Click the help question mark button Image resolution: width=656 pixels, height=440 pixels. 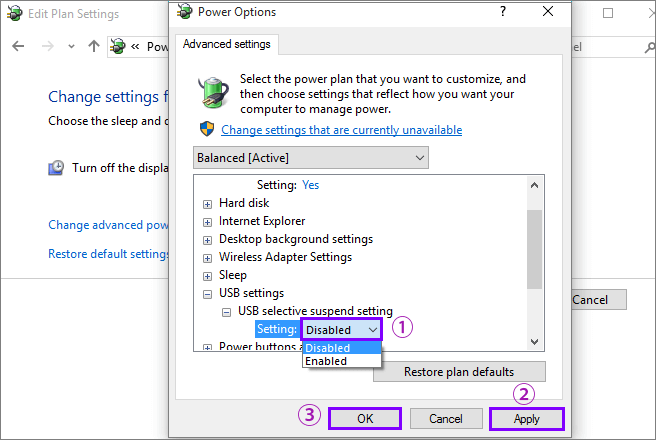coord(501,12)
